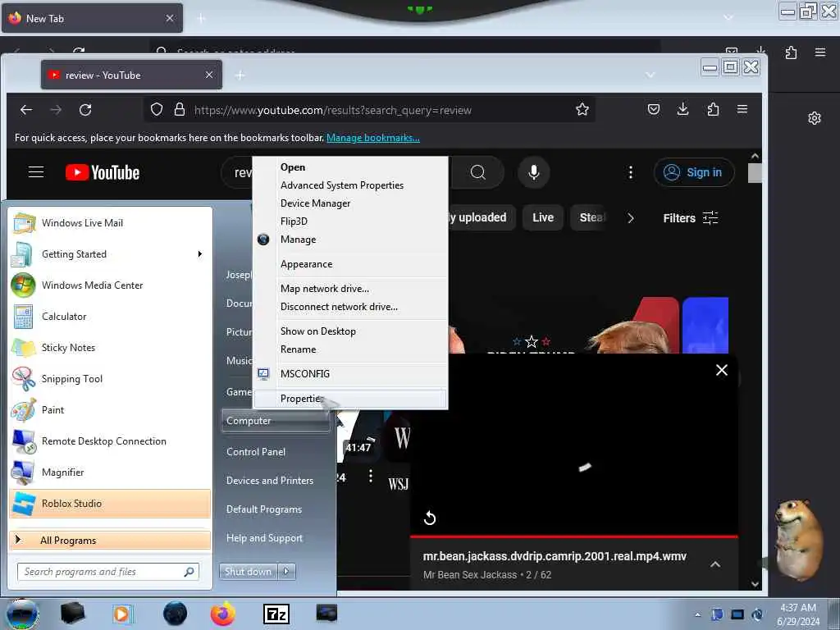Click the miniplayer red progress bar
The image size is (840, 630).
click(x=574, y=536)
